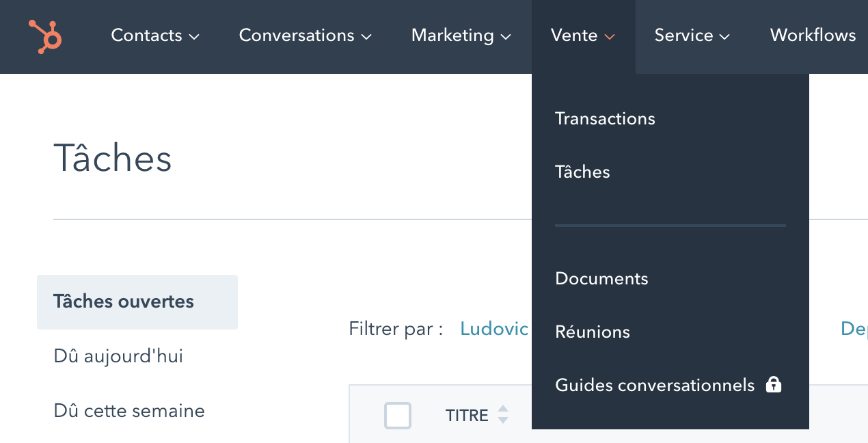Image resolution: width=868 pixels, height=443 pixels.
Task: Go to Réunions in the Vente menu
Action: [593, 332]
